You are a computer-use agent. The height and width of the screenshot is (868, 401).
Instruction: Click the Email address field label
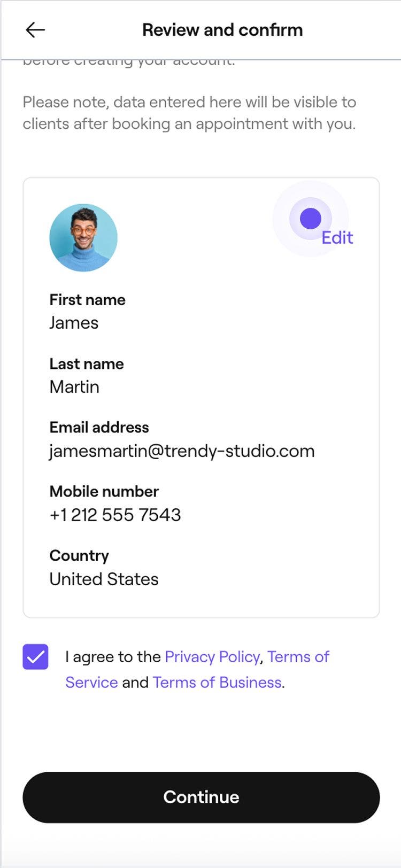click(x=99, y=428)
